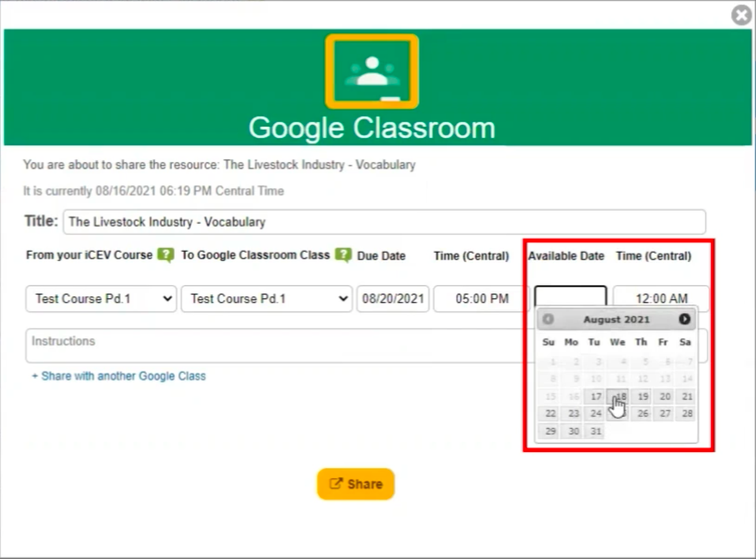Click the Due Date label
Viewport: 756px width, 559px height.
coord(381,256)
